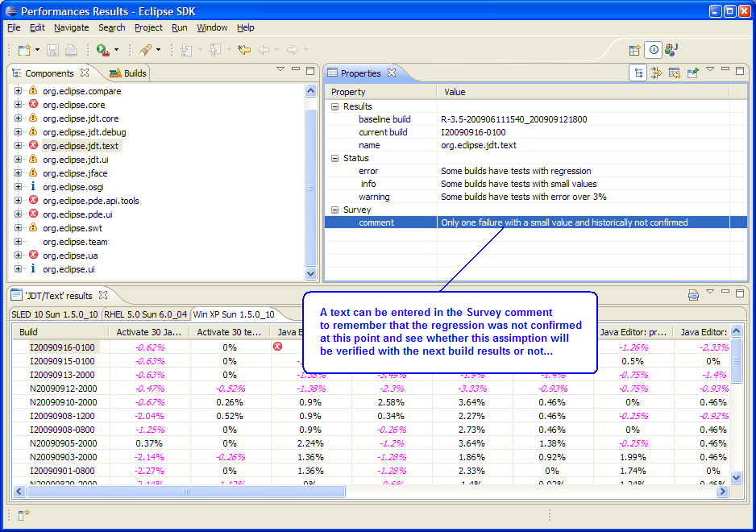This screenshot has height=532, width=756.
Task: Expand the org.eclipse.jdt.core tree node
Action: coord(18,118)
